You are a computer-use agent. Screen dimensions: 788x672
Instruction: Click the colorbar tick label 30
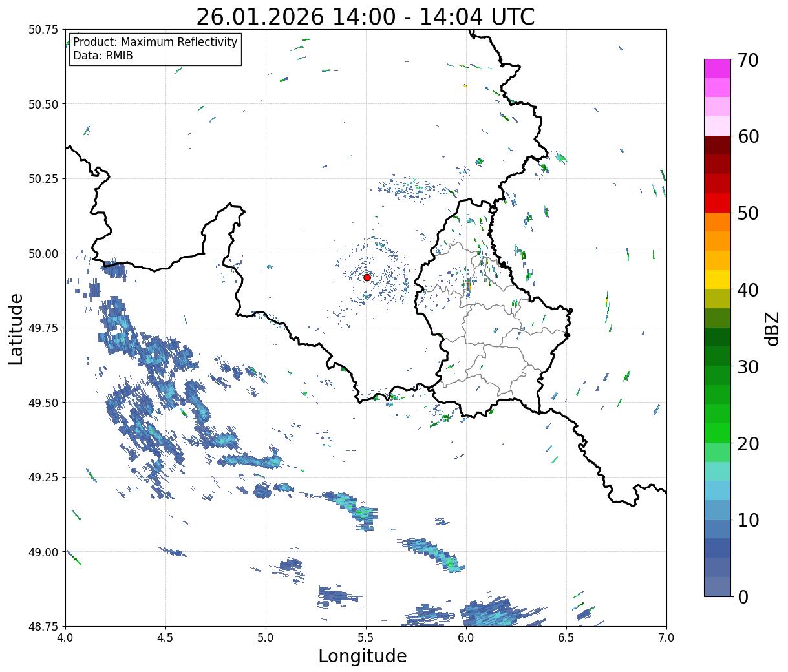(x=748, y=366)
